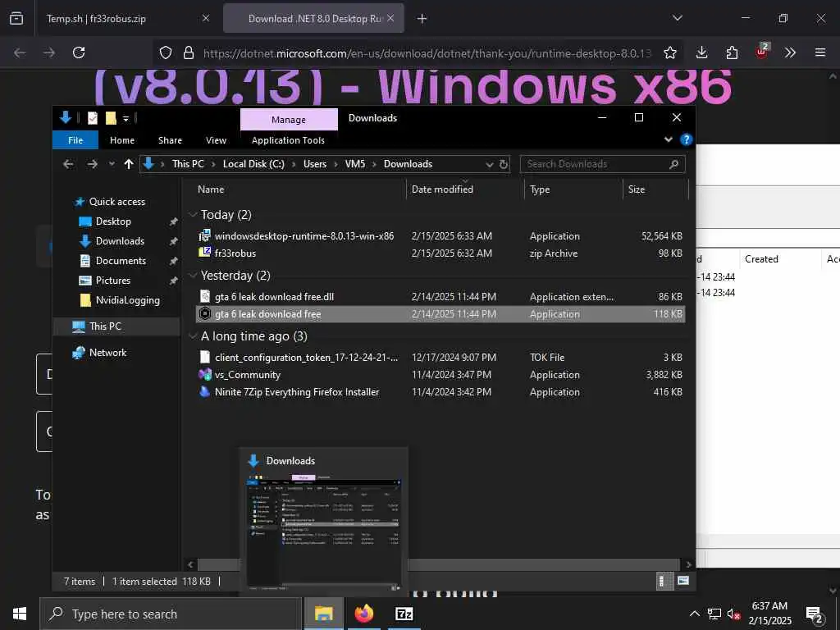Click Local Disk (C:) in the breadcrumb
The image size is (840, 630).
(x=253, y=164)
